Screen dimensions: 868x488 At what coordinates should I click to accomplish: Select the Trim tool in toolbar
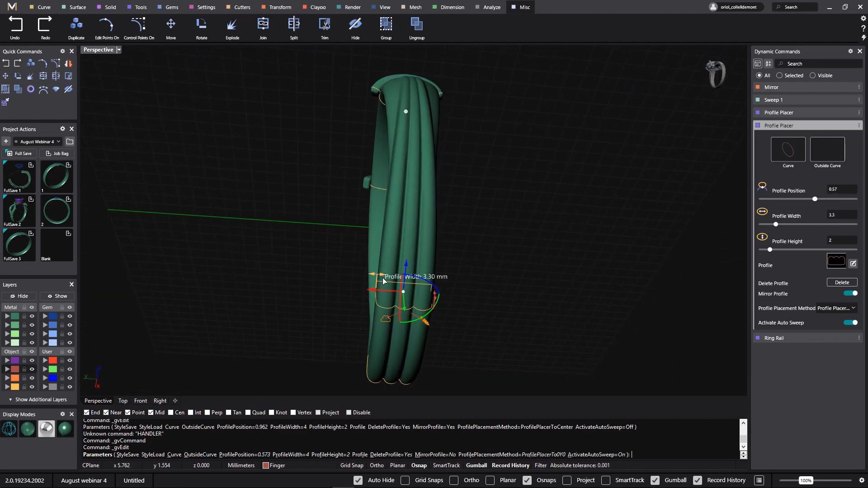(x=325, y=25)
